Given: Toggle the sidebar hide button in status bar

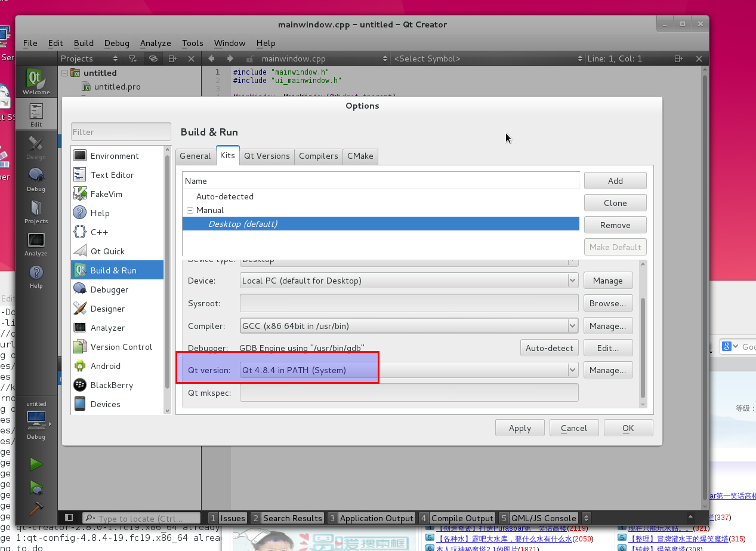Looking at the screenshot, I should point(69,518).
